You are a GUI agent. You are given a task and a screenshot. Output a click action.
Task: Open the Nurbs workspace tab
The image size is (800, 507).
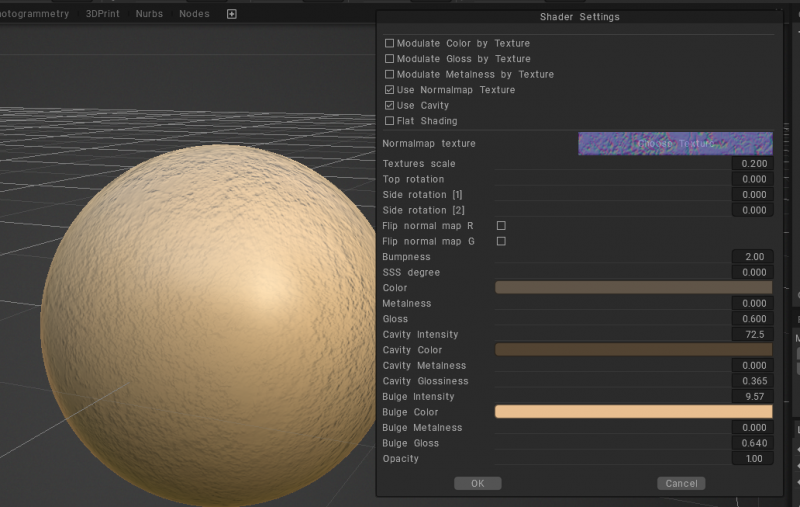(x=149, y=14)
